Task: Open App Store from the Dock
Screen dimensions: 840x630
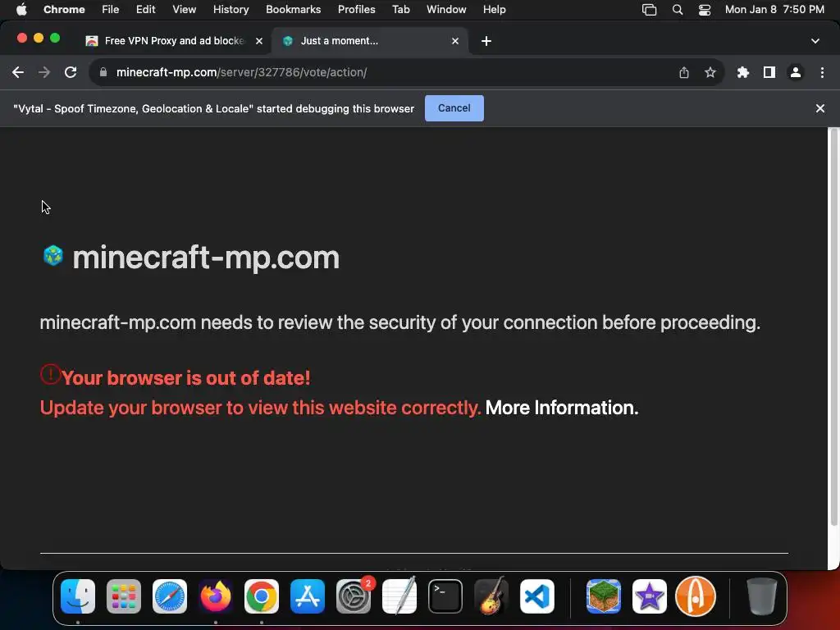Action: tap(308, 596)
